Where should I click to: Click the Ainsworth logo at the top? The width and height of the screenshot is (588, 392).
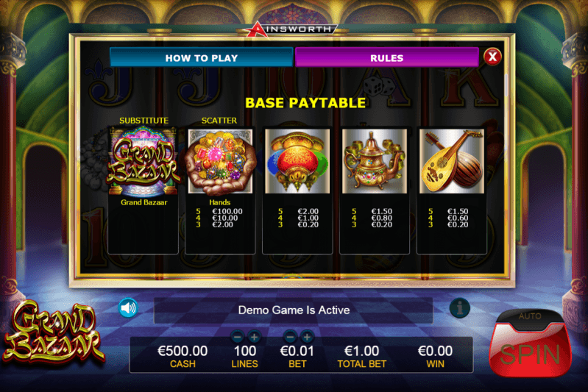click(x=288, y=29)
